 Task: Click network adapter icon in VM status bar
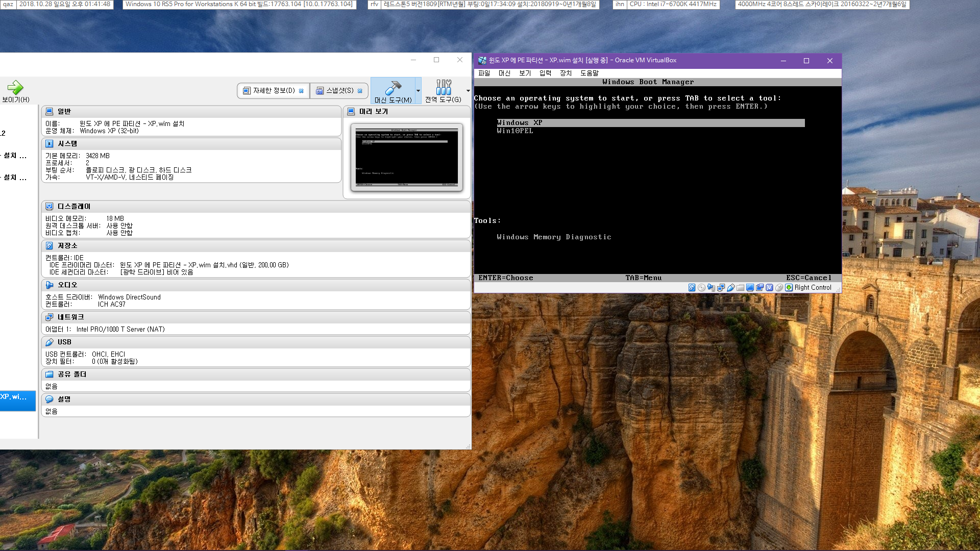click(721, 288)
